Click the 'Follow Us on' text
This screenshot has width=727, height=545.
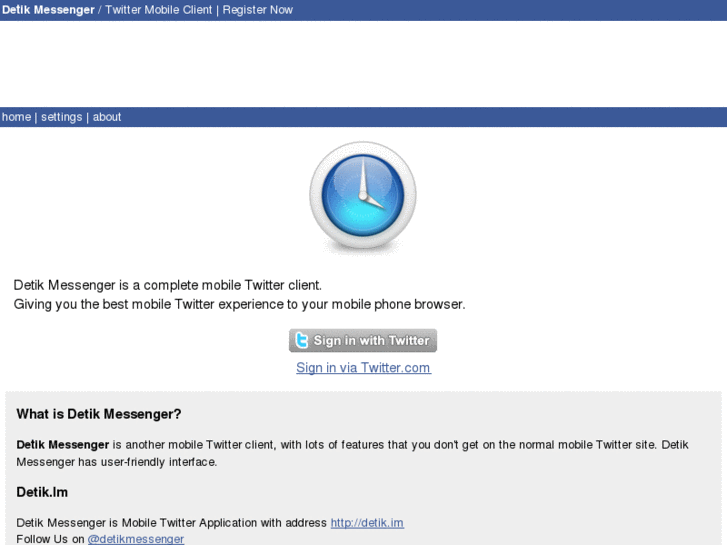click(50, 539)
